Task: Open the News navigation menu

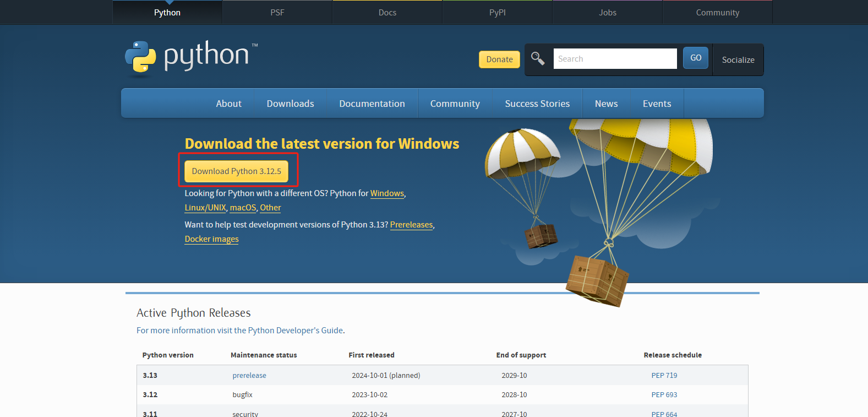Action: tap(606, 104)
